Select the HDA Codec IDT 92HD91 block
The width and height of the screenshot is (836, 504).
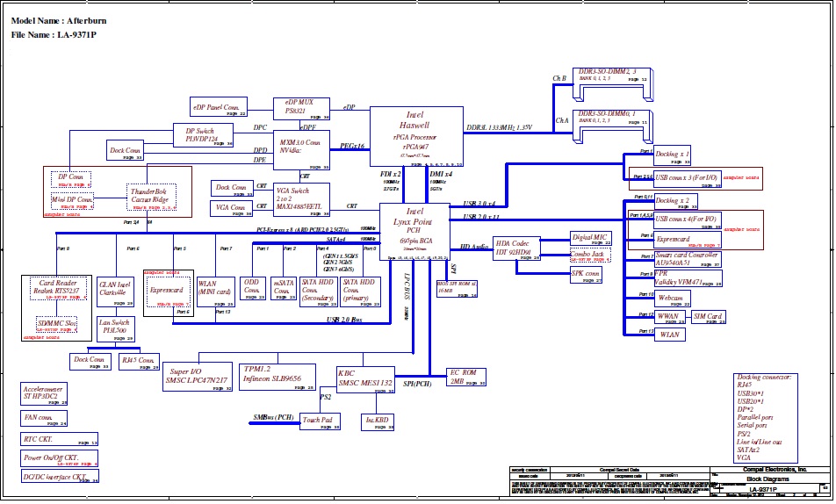point(516,248)
